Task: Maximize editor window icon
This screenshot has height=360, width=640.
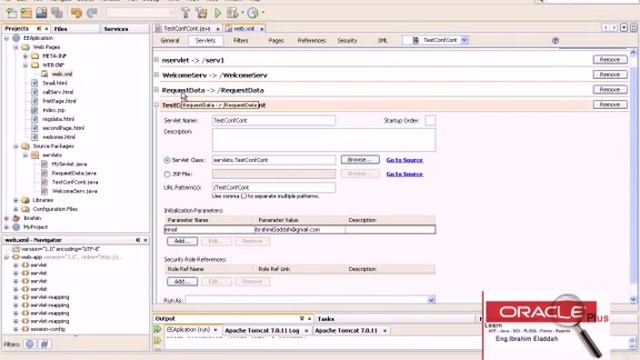Action: [x=633, y=28]
